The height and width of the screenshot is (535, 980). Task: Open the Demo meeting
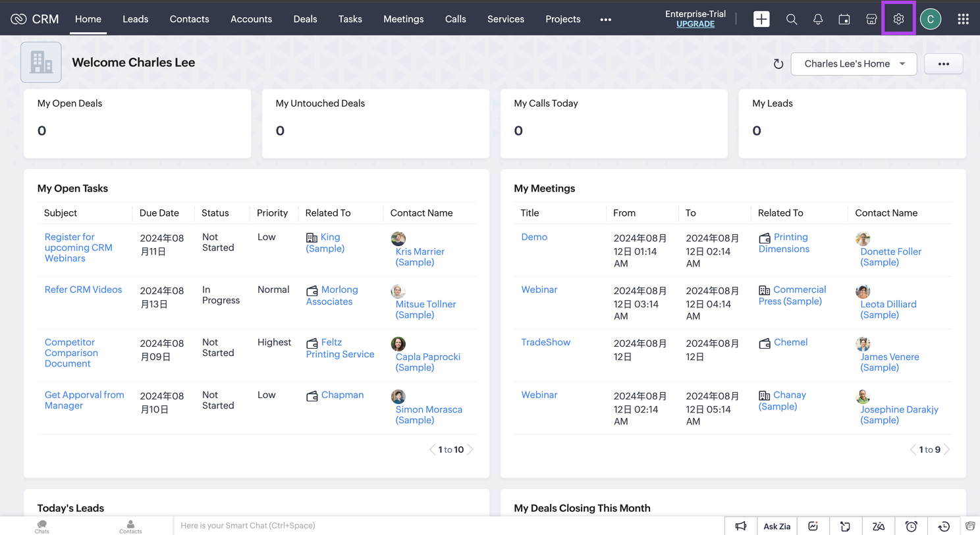point(534,237)
